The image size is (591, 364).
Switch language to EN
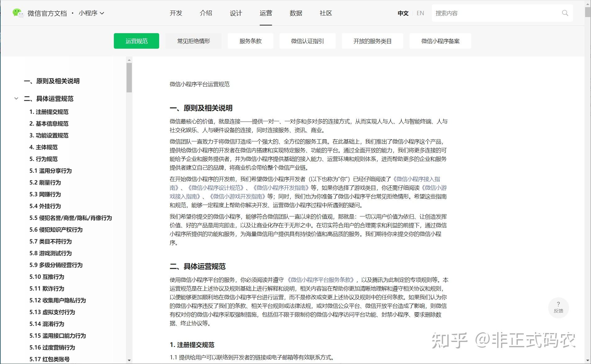[420, 13]
